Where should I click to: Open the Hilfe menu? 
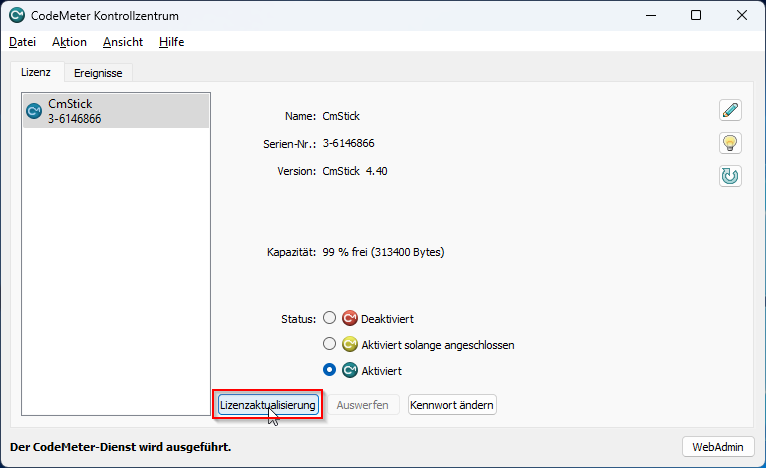coord(171,42)
